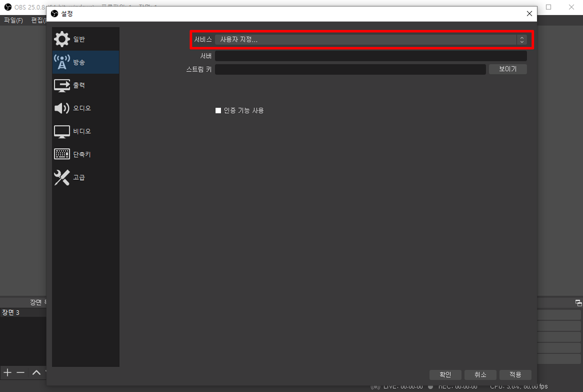
Task: Open the 파일(F) menu in OBS window
Action: [x=13, y=20]
